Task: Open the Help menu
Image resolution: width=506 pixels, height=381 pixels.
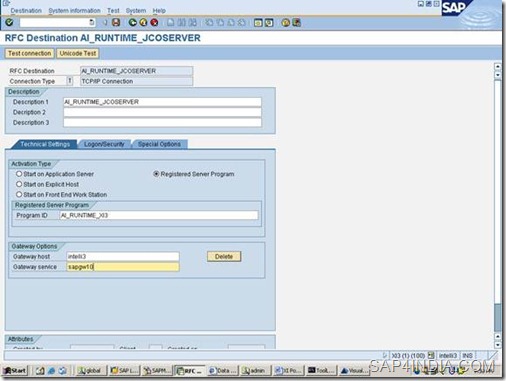Action: [x=159, y=11]
